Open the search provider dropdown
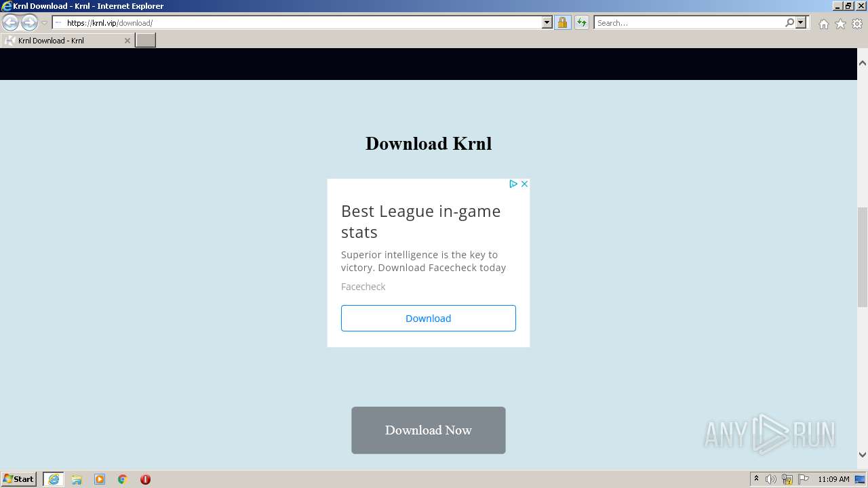Viewport: 868px width, 488px height. point(801,22)
